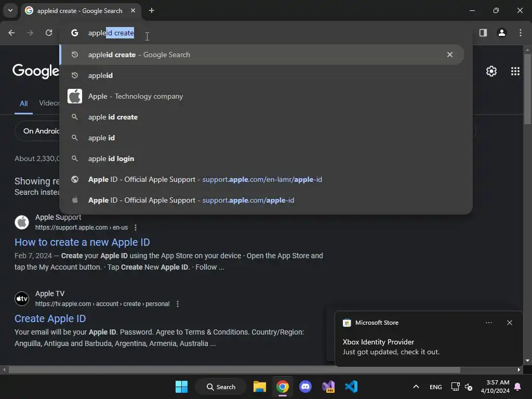
Task: Select the apple id login suggestion
Action: pyautogui.click(x=262, y=158)
